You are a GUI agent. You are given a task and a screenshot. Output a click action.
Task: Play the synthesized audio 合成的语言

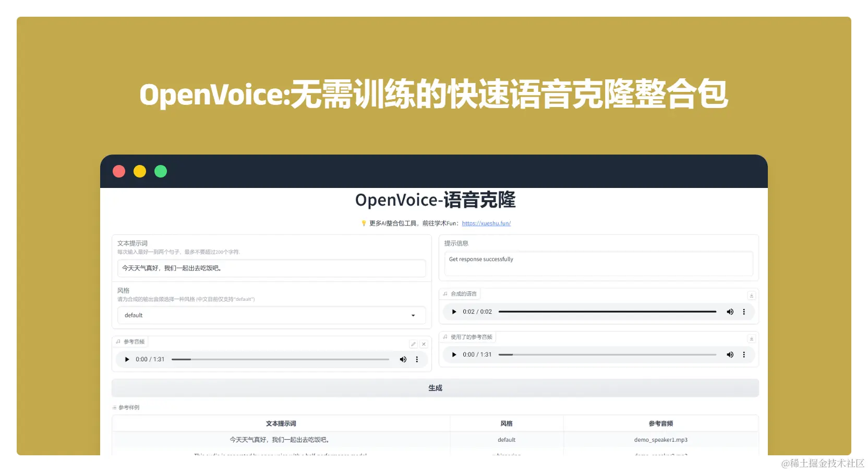(454, 312)
